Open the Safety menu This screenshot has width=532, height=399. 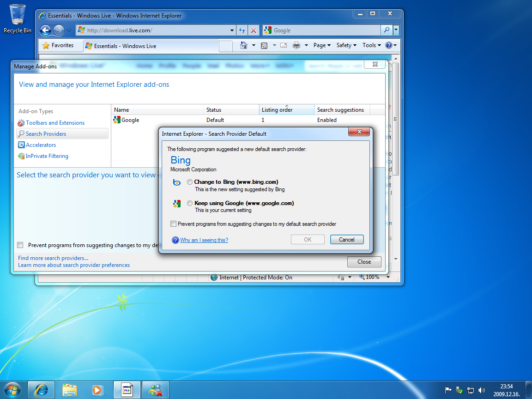[346, 45]
